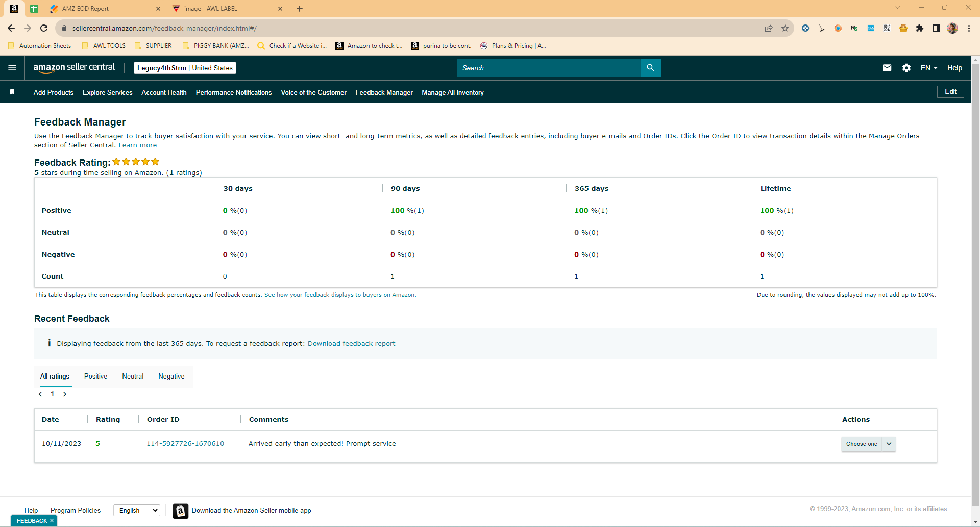Open Account Health menu item
980x527 pixels.
coord(164,92)
